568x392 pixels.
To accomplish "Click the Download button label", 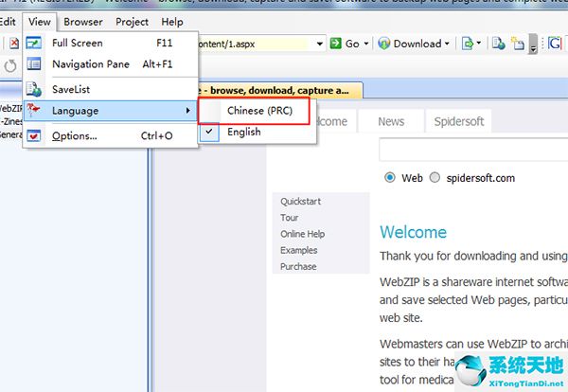I will point(417,44).
